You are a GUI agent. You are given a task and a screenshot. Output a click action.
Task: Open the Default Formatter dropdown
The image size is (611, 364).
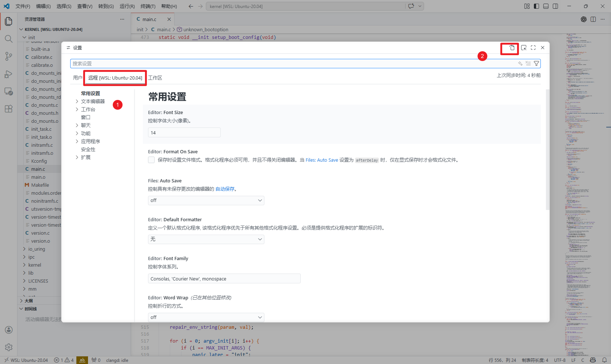tap(206, 239)
